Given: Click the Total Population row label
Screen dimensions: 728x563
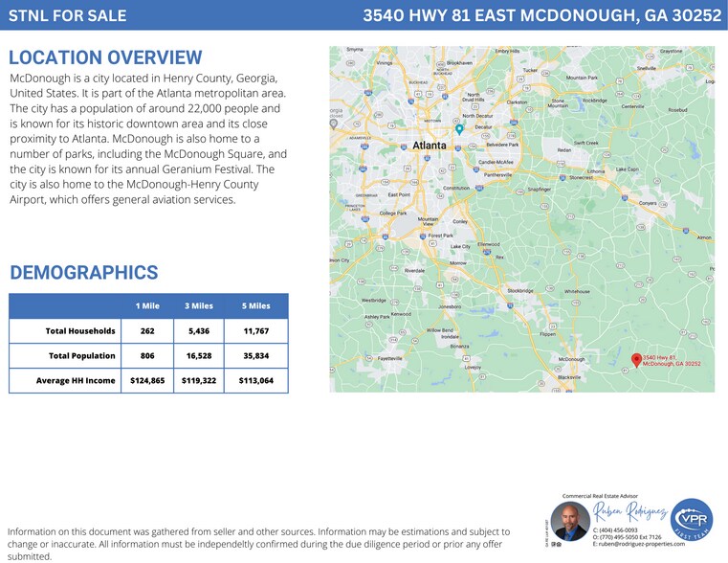Looking at the screenshot, I should click(81, 355).
